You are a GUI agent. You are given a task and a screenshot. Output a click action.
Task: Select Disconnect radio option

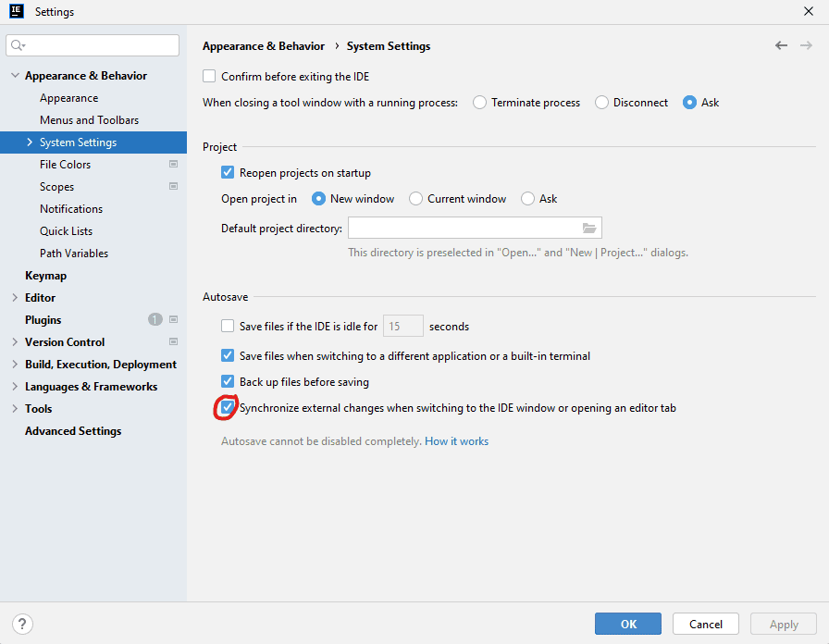(x=601, y=102)
